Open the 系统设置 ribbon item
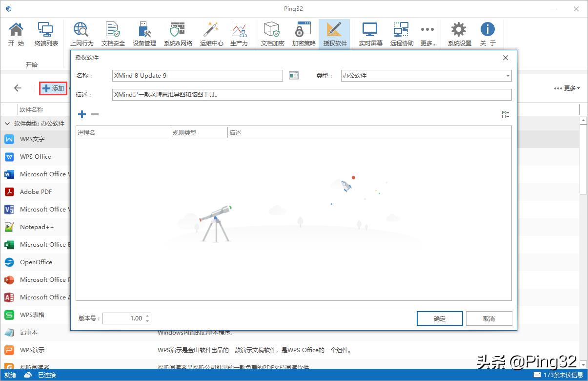Screen dimensions: 588x381 coord(459,34)
